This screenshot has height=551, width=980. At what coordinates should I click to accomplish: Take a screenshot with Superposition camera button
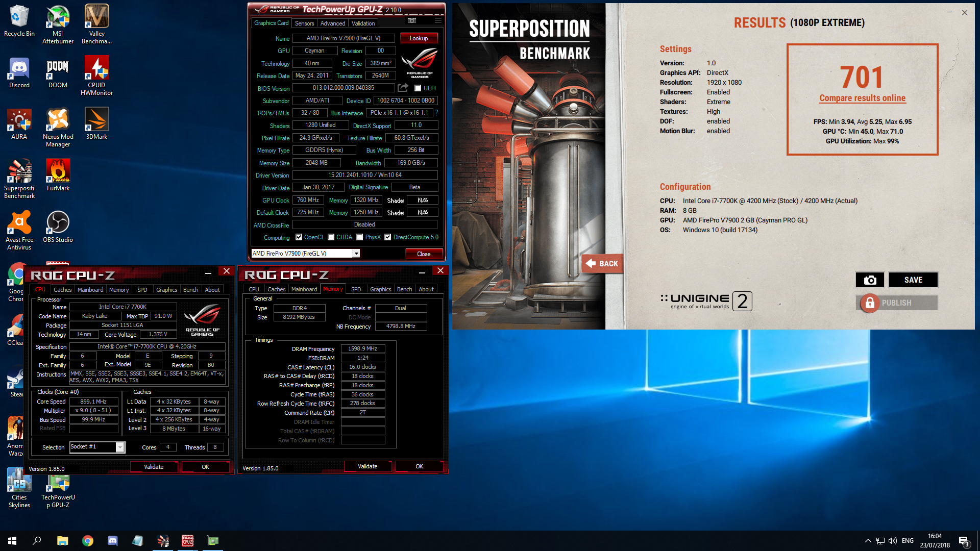(870, 280)
